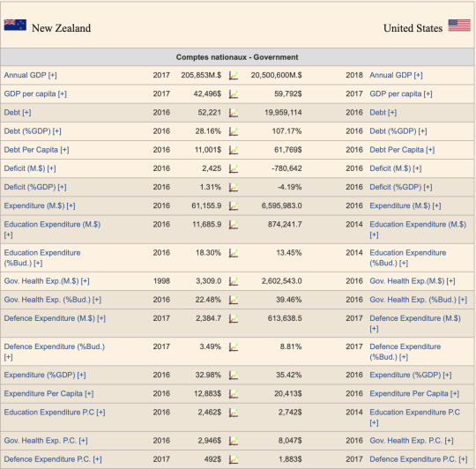The width and height of the screenshot is (476, 469).
Task: Open left Education Expenditure P.C link
Action: pos(55,413)
